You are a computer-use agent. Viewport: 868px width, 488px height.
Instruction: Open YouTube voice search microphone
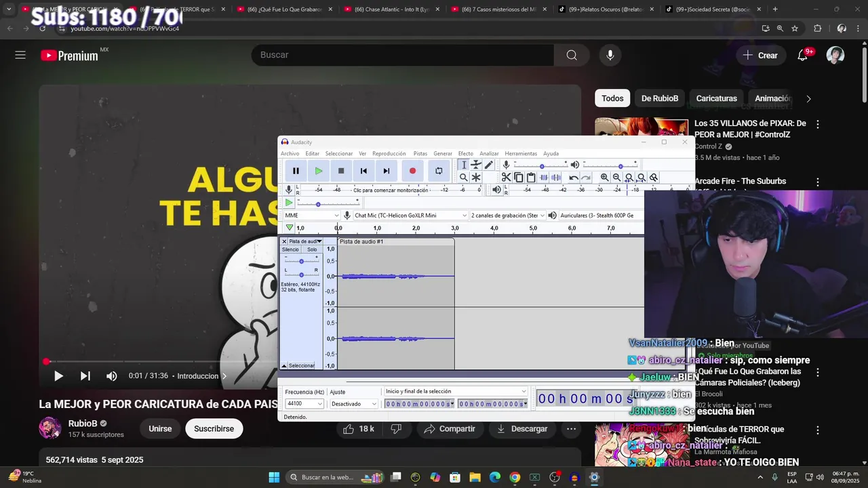pos(610,55)
